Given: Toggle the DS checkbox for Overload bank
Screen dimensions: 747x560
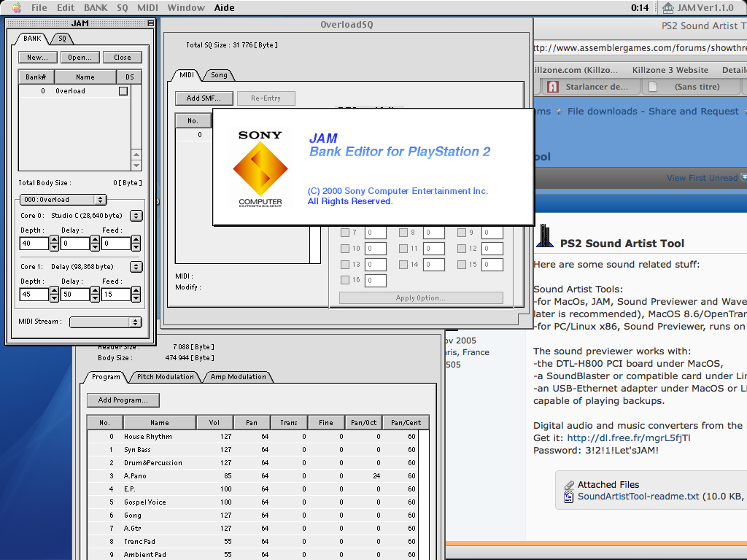Looking at the screenshot, I should (x=123, y=91).
